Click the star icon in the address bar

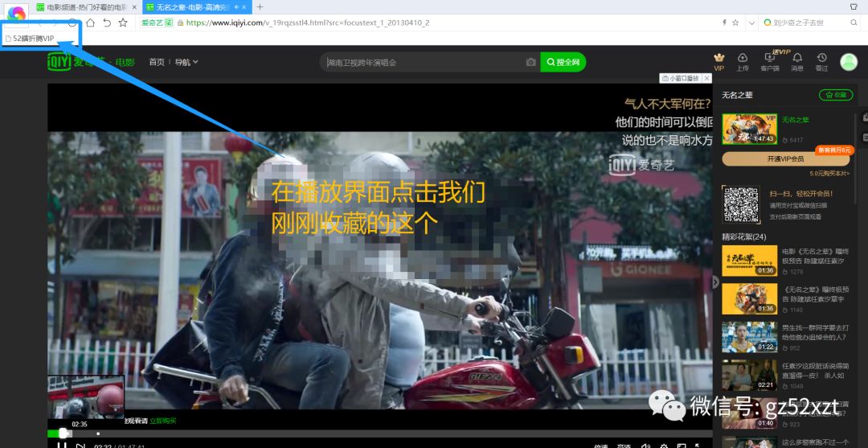[735, 23]
